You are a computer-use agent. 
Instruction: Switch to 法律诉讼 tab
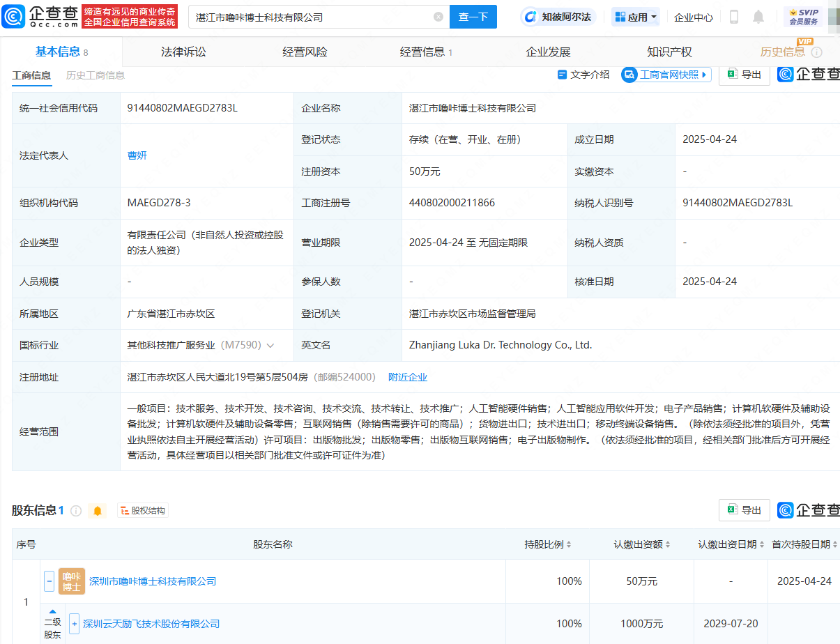click(183, 52)
